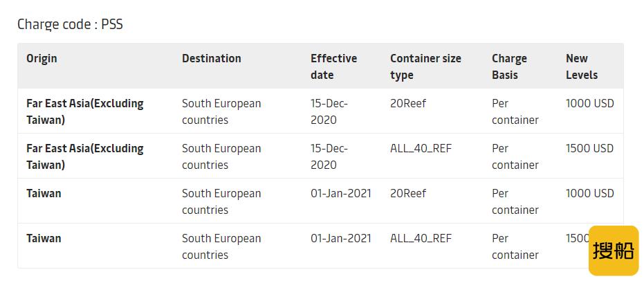Select ALL_40_REF in the second row
The width and height of the screenshot is (644, 281).
(421, 148)
